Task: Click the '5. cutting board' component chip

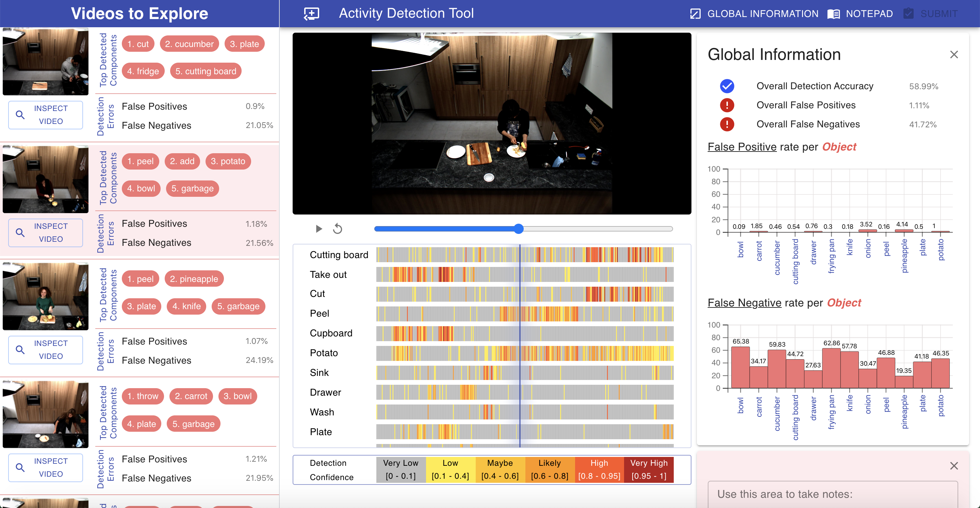Action: (x=206, y=71)
